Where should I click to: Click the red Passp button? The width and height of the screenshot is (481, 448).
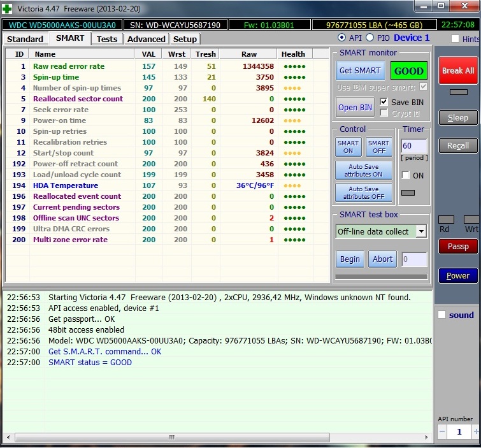point(458,247)
